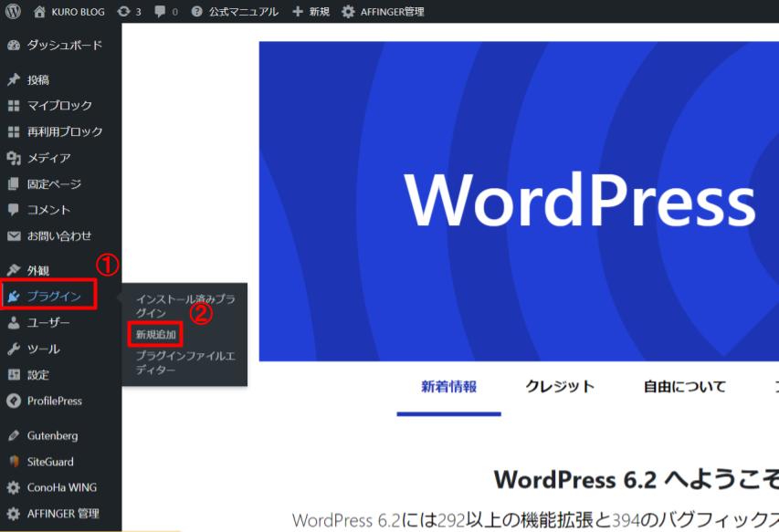
Task: Open the 外観 menu label
Action: 38,270
